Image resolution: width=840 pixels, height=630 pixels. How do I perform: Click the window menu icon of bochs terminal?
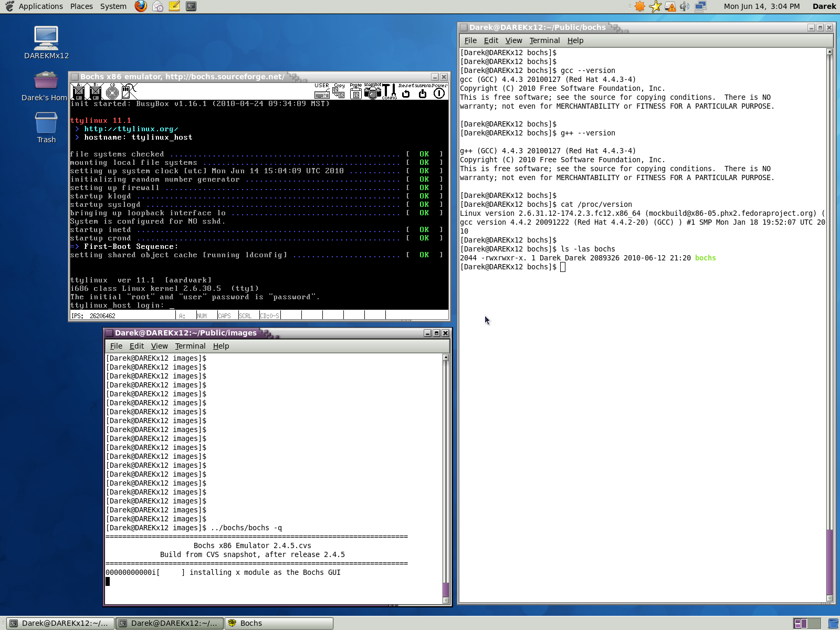point(464,27)
